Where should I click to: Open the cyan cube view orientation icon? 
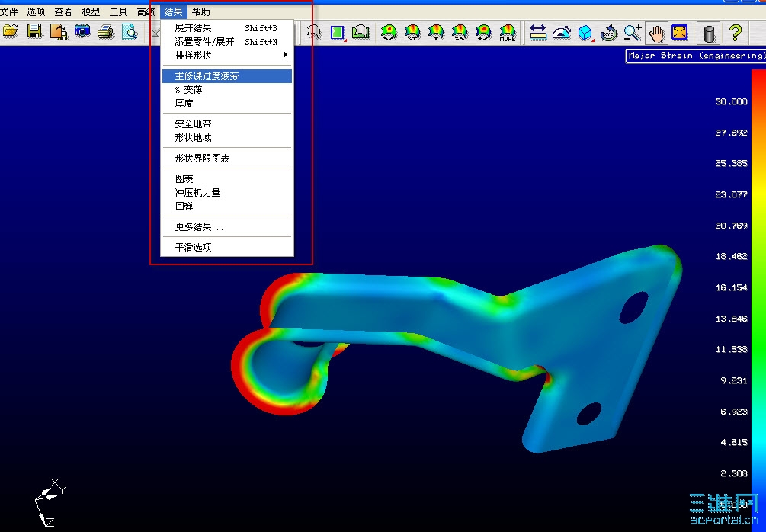click(x=585, y=33)
